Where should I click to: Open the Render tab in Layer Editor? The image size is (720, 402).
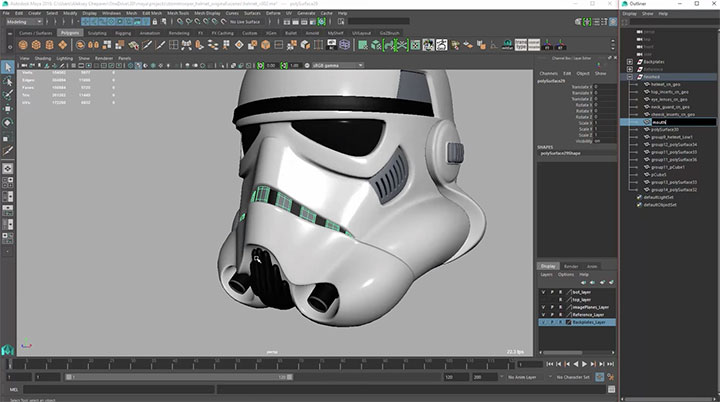pos(571,266)
